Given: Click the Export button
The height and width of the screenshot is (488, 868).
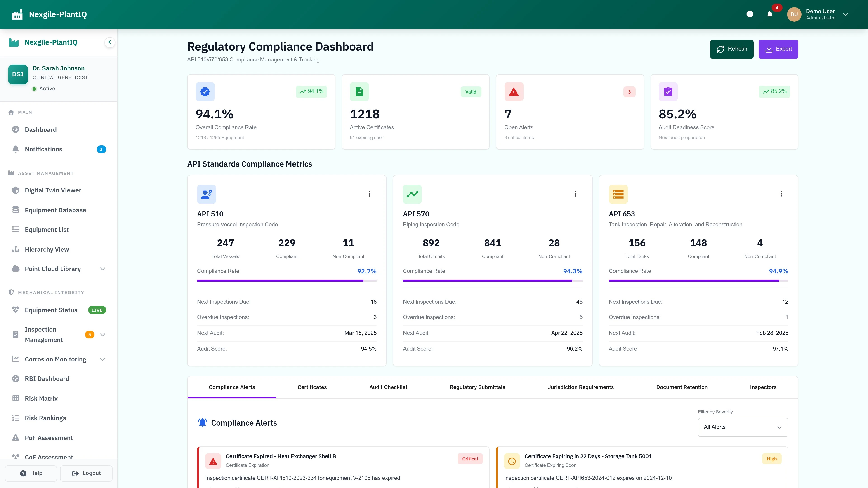Looking at the screenshot, I should [x=778, y=49].
